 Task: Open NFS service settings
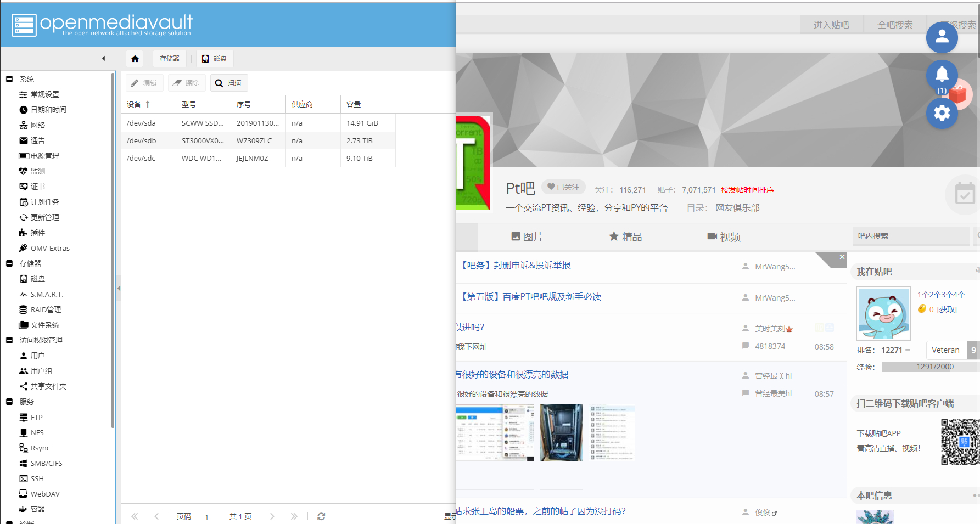[37, 432]
